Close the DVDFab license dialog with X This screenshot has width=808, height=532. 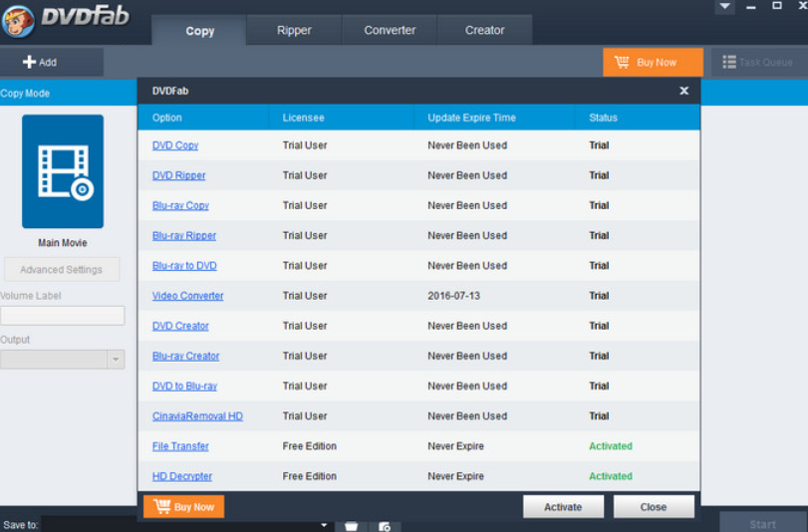tap(683, 91)
